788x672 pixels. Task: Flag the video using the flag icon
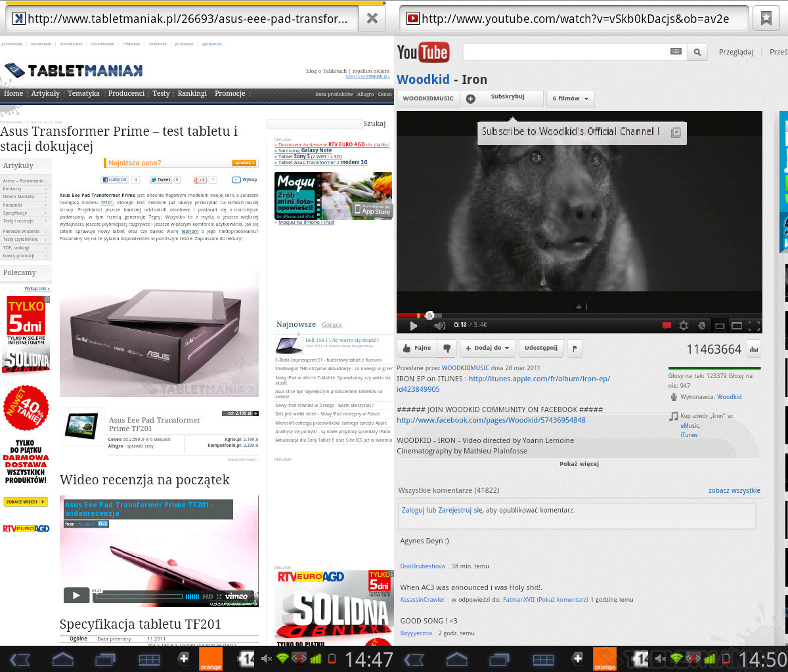tap(574, 348)
